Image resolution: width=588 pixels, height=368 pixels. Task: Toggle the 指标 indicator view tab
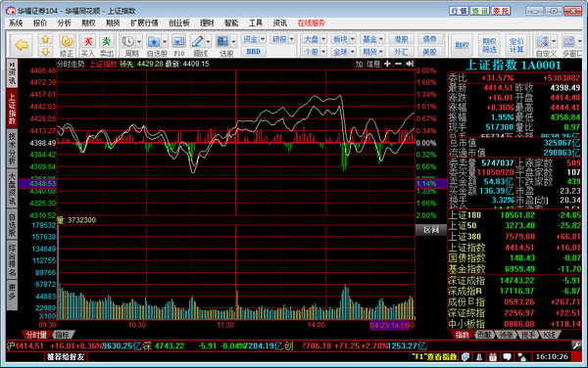63,335
